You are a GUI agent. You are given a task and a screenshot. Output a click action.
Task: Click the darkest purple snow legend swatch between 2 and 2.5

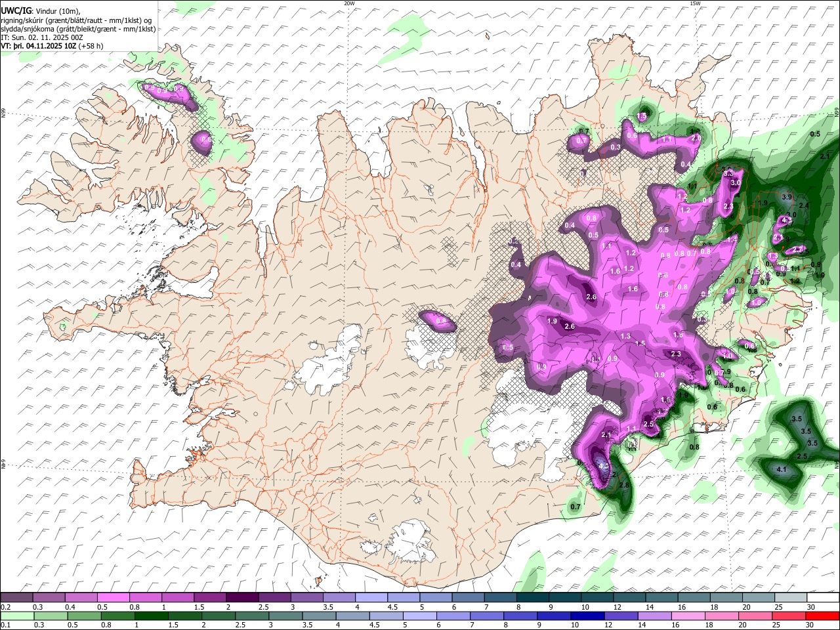(242, 598)
